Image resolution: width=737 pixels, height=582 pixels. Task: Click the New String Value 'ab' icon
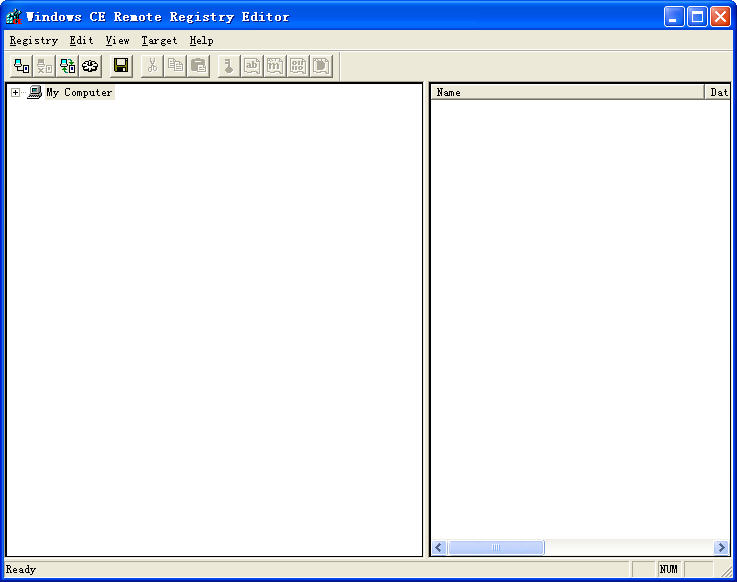[252, 66]
